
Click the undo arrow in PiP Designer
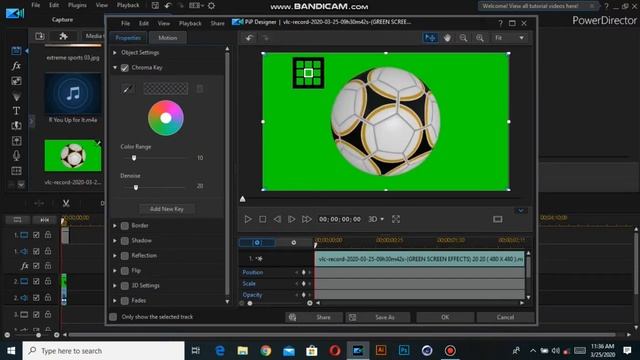click(x=249, y=38)
